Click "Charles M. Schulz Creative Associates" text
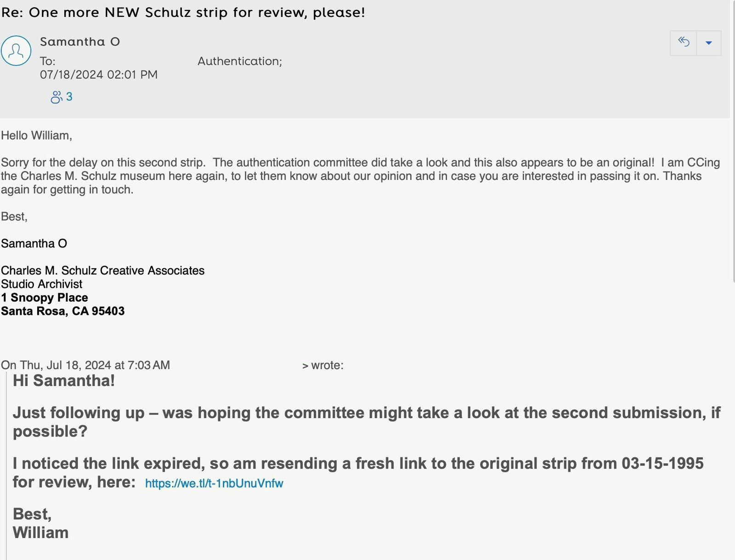 pos(102,270)
